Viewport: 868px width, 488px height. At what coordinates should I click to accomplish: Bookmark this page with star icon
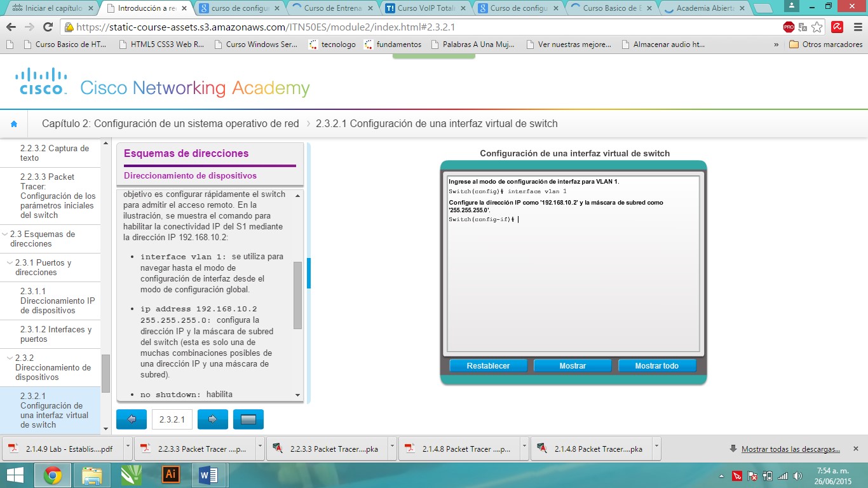[x=817, y=27]
